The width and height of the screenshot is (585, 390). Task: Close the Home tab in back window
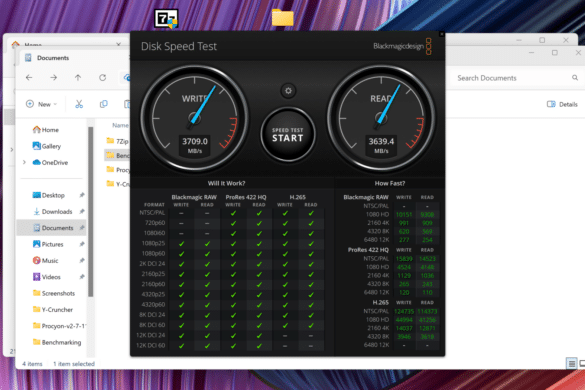118,44
